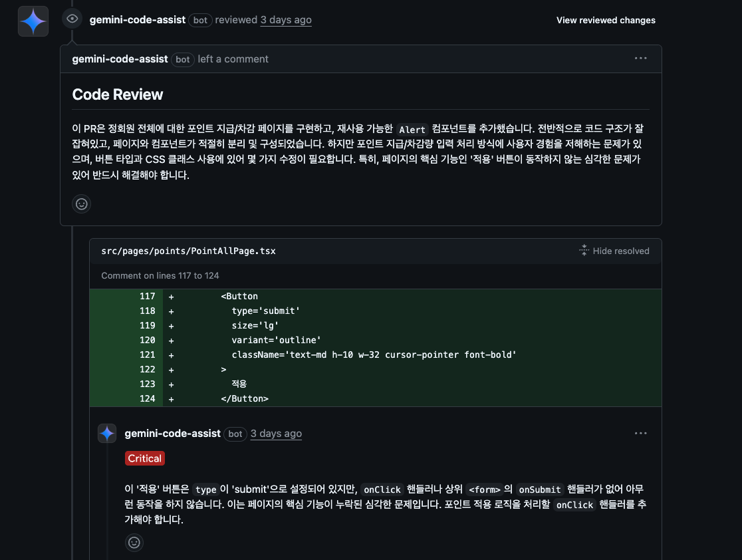742x560 pixels.
Task: Click gemini-code-assist name in 'left a comment' header
Action: [x=120, y=59]
